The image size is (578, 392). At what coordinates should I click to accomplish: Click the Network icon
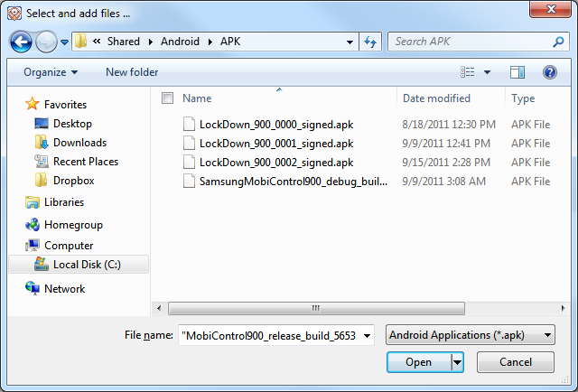pyautogui.click(x=33, y=288)
